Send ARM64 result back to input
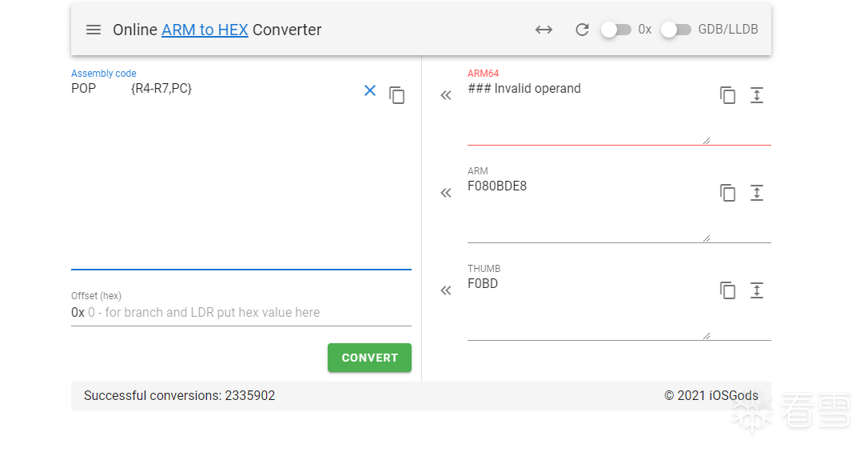868x452 pixels. pos(446,95)
